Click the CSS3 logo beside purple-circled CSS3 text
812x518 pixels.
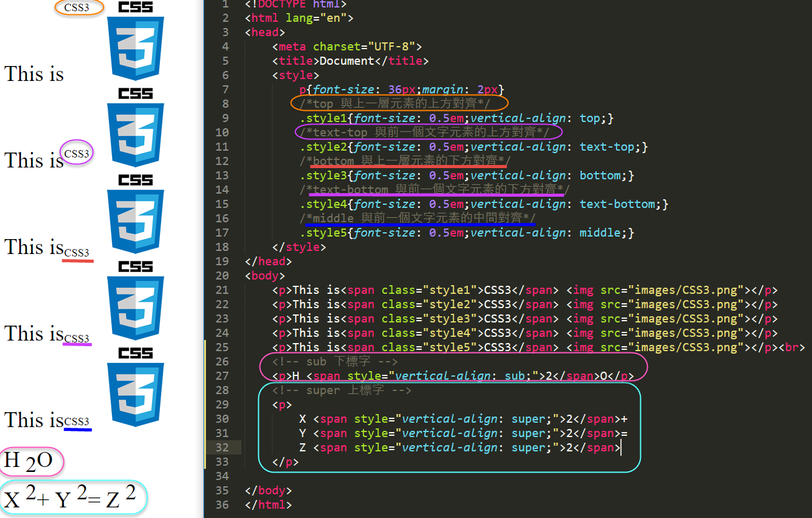click(x=136, y=129)
